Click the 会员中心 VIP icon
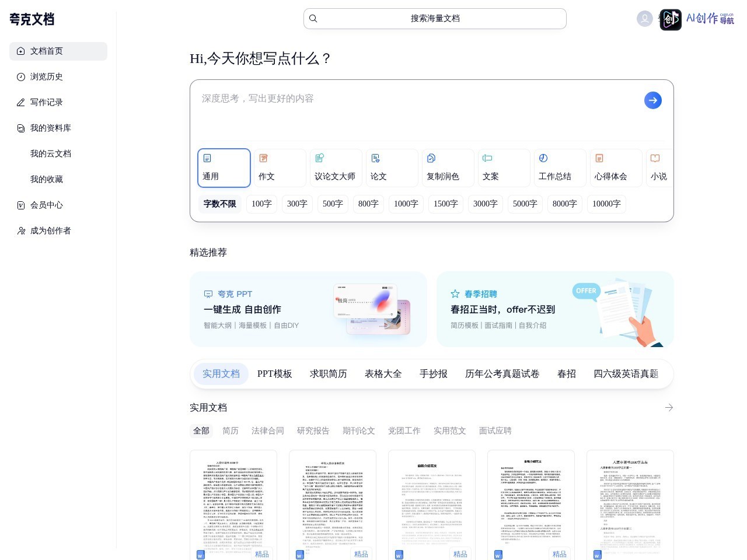This screenshot has width=747, height=560. click(x=21, y=205)
